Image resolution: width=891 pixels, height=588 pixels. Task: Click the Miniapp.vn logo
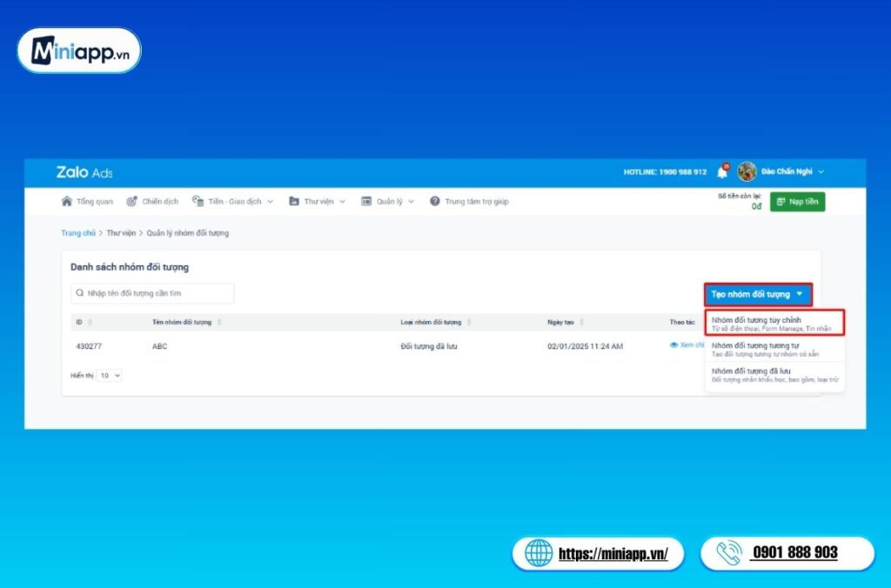pos(79,50)
